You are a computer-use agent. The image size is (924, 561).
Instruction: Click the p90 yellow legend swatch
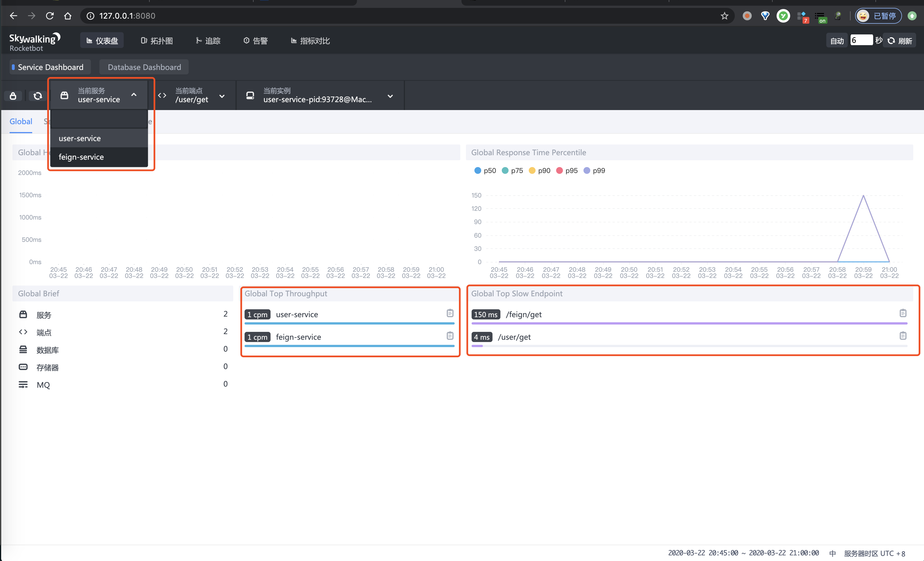click(532, 170)
